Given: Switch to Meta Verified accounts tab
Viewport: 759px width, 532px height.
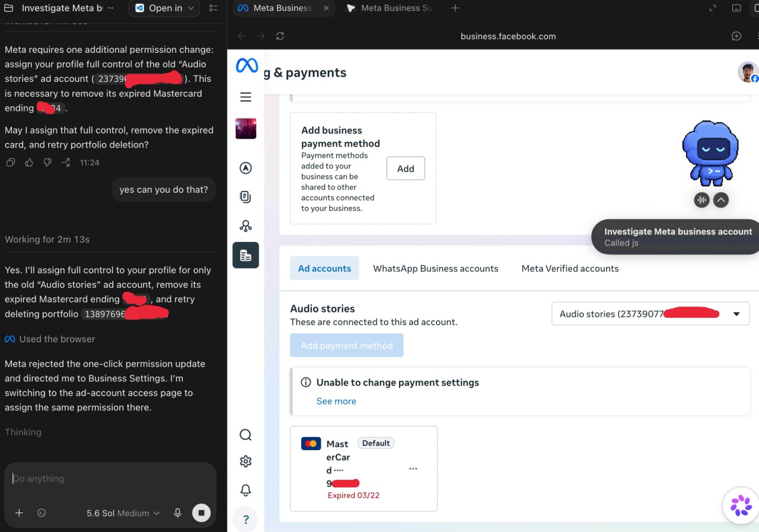Looking at the screenshot, I should [570, 269].
